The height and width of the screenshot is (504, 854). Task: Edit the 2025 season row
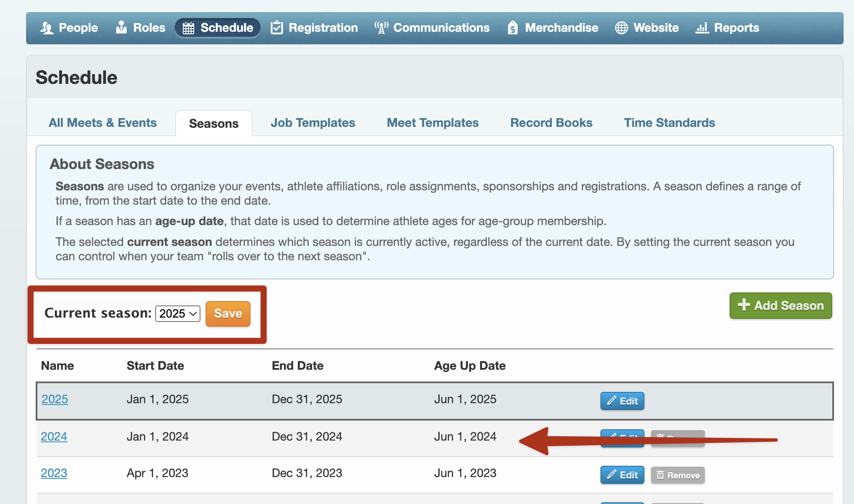[622, 401]
